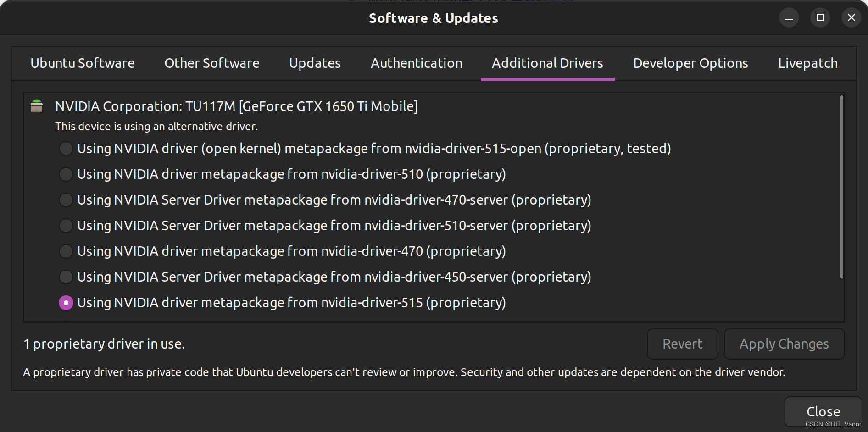Viewport: 868px width, 432px height.
Task: Click 'This device is using an alternative driver' text
Action: click(x=156, y=127)
